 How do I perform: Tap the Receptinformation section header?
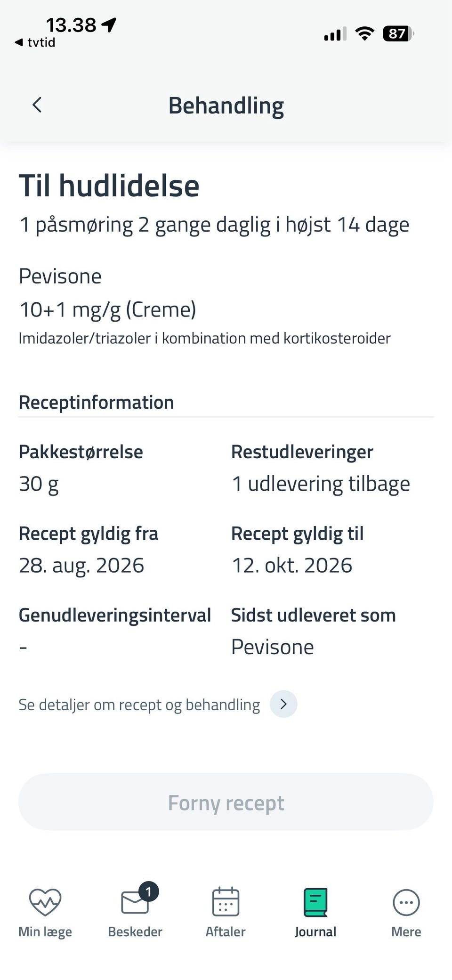pyautogui.click(x=97, y=402)
